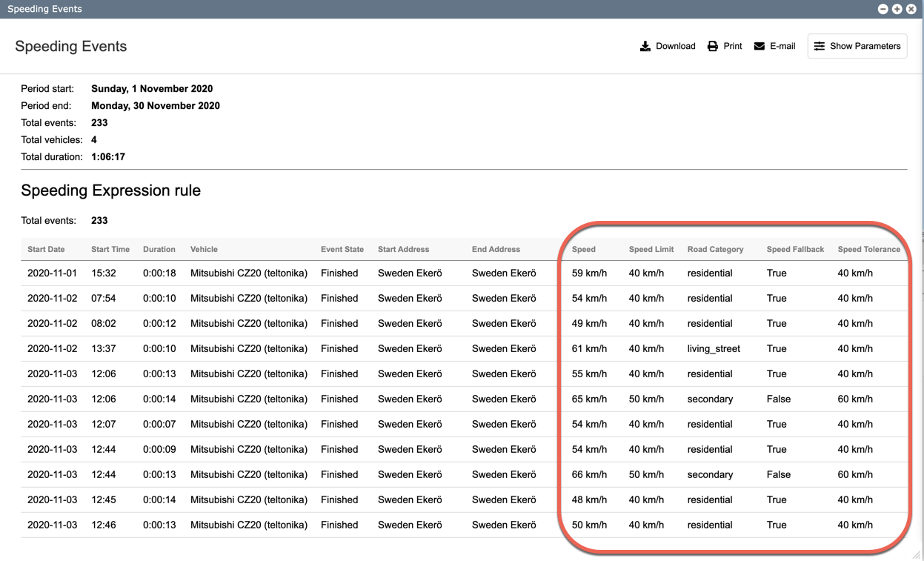The height and width of the screenshot is (561, 924).
Task: Click the Speeding Expression rule heading
Action: [x=111, y=190]
